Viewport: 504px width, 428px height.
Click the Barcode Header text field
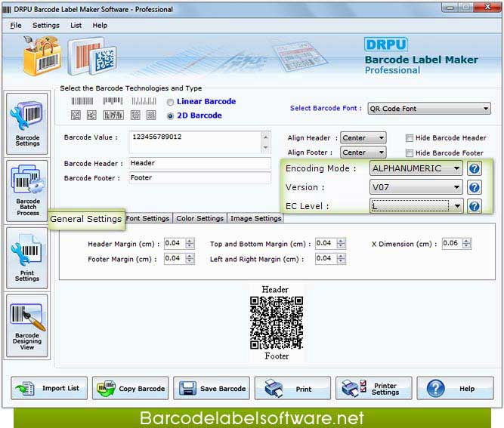pos(199,163)
